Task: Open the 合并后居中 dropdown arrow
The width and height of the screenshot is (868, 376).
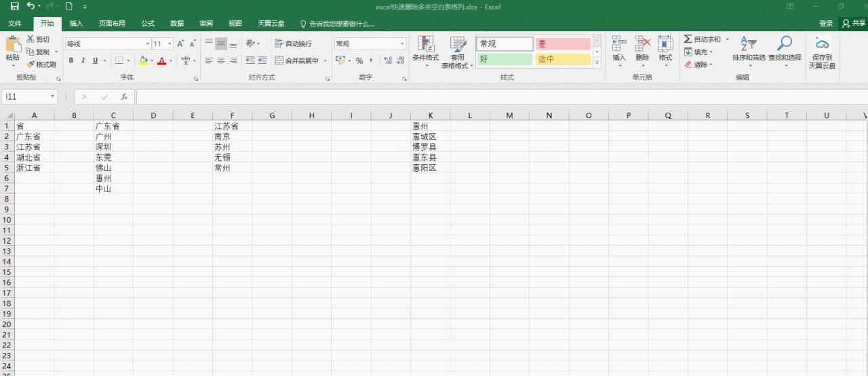Action: click(325, 60)
